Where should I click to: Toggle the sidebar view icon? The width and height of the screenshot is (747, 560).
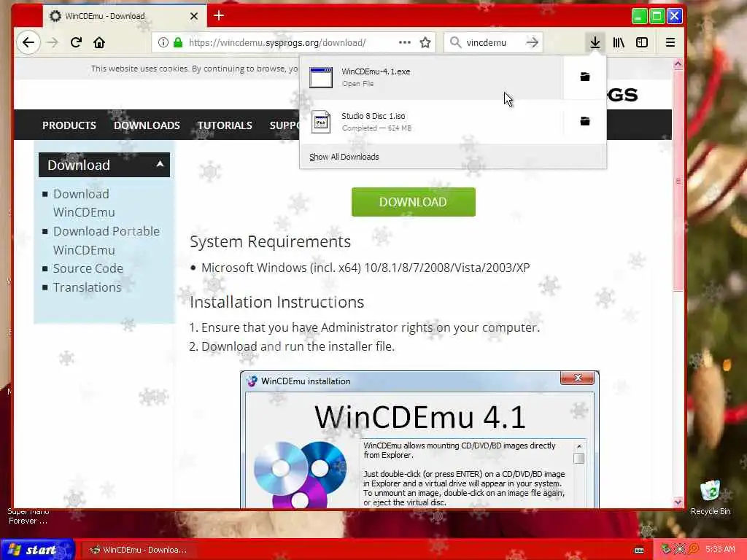642,42
